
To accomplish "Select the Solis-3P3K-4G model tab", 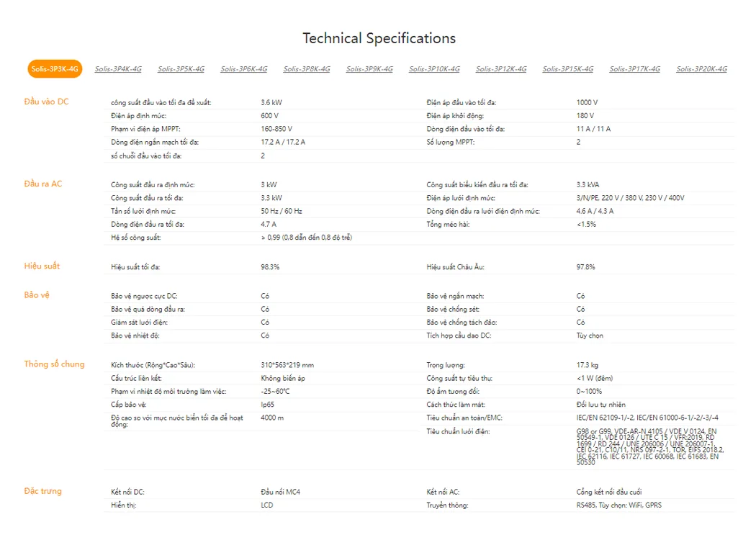I will pyautogui.click(x=55, y=69).
